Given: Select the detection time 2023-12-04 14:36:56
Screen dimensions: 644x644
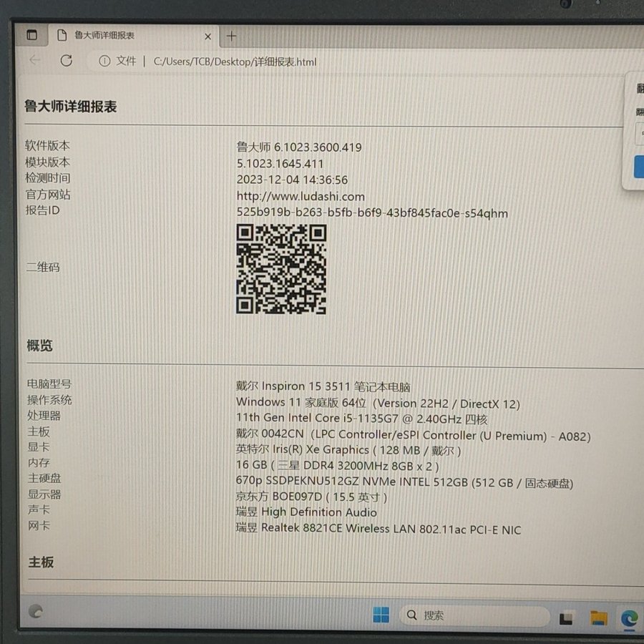Looking at the screenshot, I should click(x=292, y=180).
